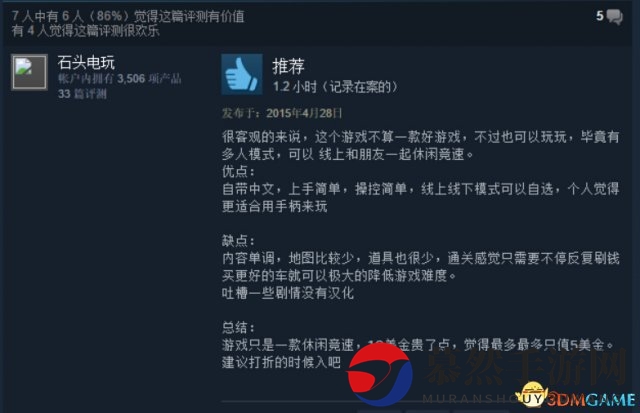Click the 吐槽一些剧情没有汉化 line
Image resolution: width=640 pixels, height=413 pixels.
pyautogui.click(x=288, y=293)
